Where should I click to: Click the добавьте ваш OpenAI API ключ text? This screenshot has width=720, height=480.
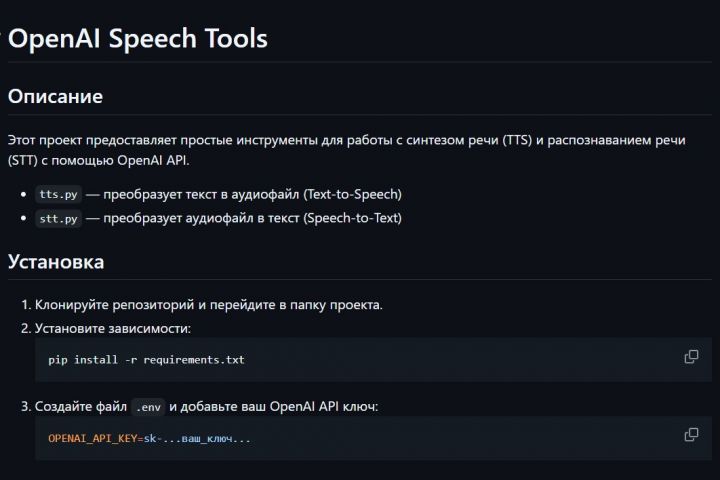[x=273, y=407]
